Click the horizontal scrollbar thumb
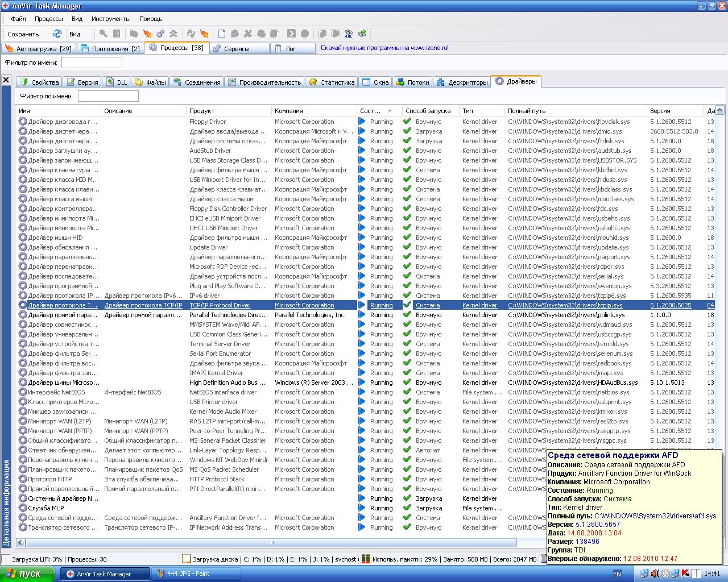The height and width of the screenshot is (582, 728). pos(271,543)
